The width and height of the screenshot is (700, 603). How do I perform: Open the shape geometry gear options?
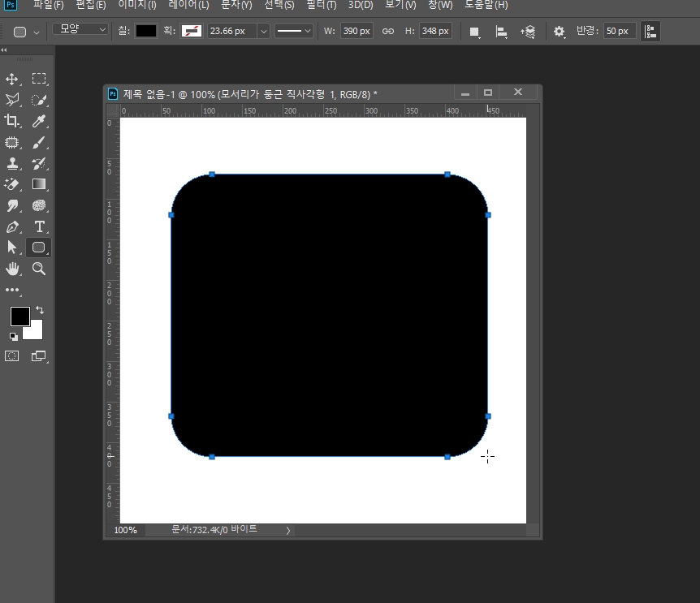(x=559, y=32)
